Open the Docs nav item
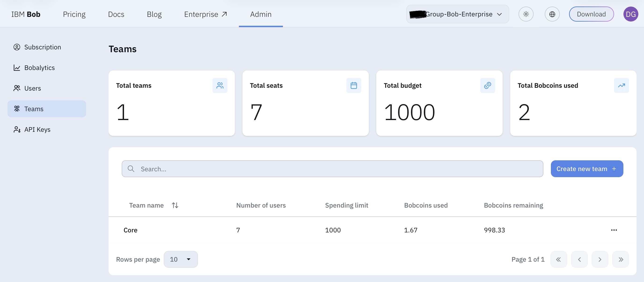Image resolution: width=644 pixels, height=282 pixels. click(x=116, y=14)
